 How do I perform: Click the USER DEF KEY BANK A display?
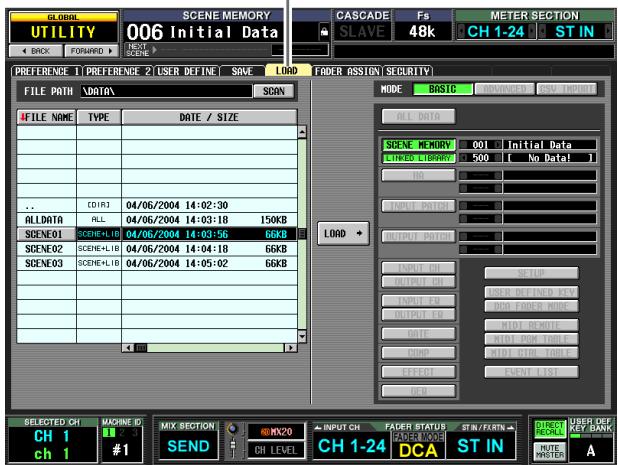coord(590,450)
